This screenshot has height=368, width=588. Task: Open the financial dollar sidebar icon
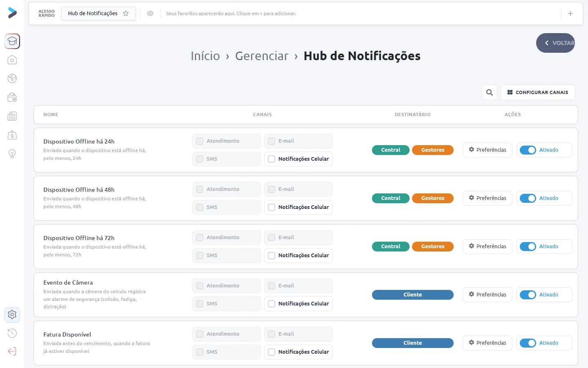point(12,135)
